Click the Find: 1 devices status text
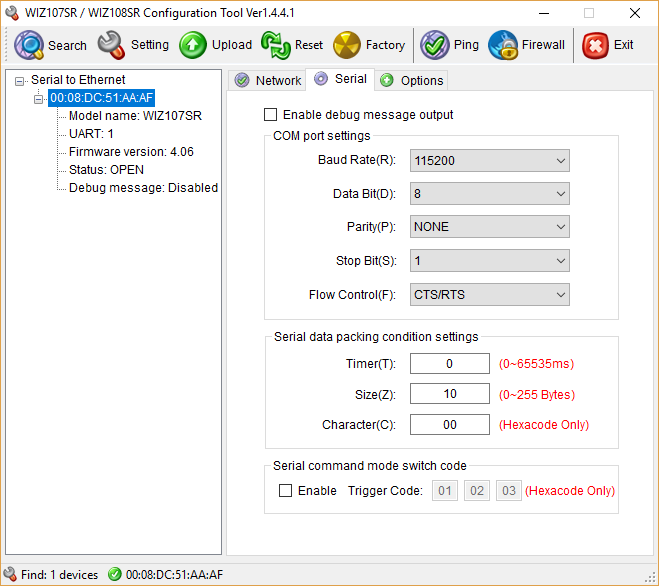Viewport: 659px width, 586px height. pos(59,574)
